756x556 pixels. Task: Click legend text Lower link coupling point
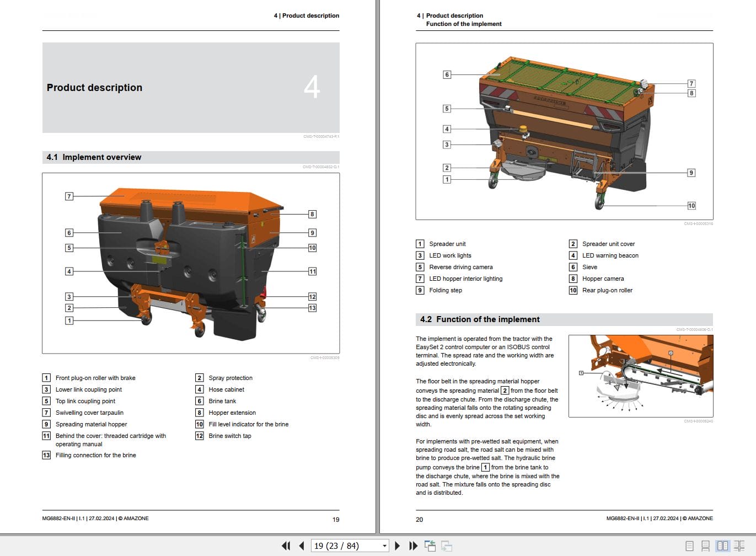89,389
